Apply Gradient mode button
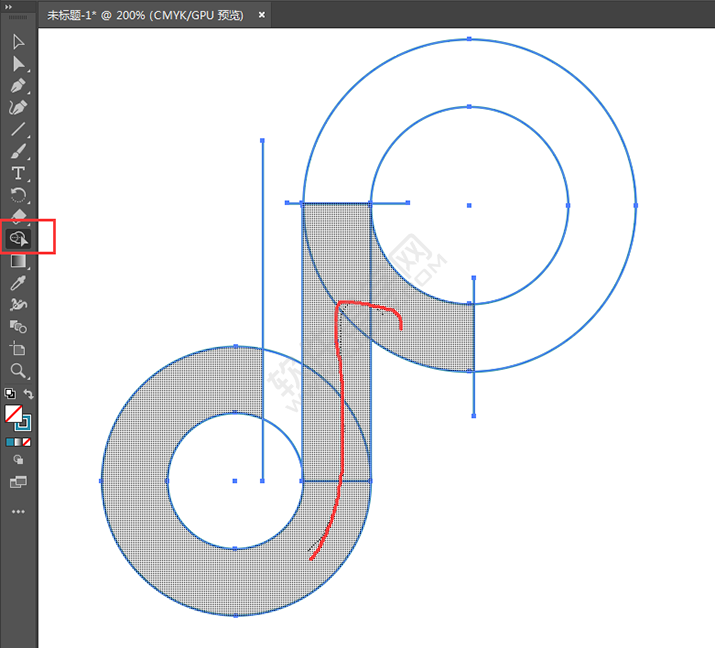Image resolution: width=715 pixels, height=648 pixels. [x=18, y=442]
